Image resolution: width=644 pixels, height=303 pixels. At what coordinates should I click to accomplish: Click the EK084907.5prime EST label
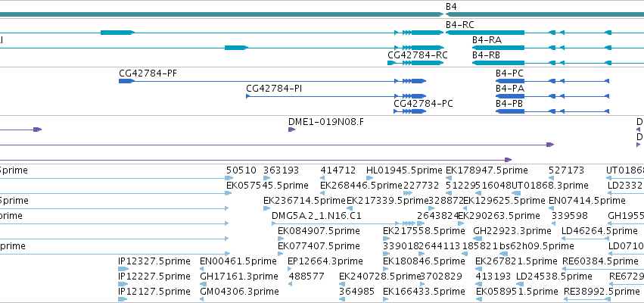(x=319, y=231)
